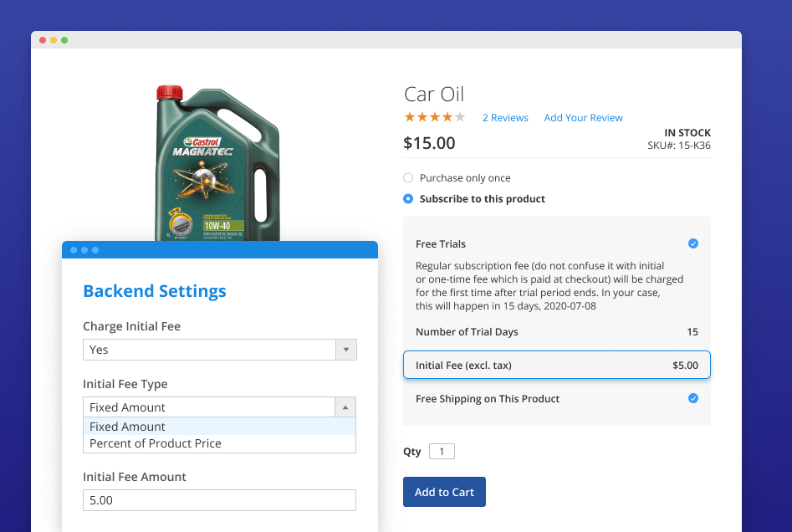Click the star rating icons
Viewport: 792px width, 532px height.
click(x=434, y=117)
